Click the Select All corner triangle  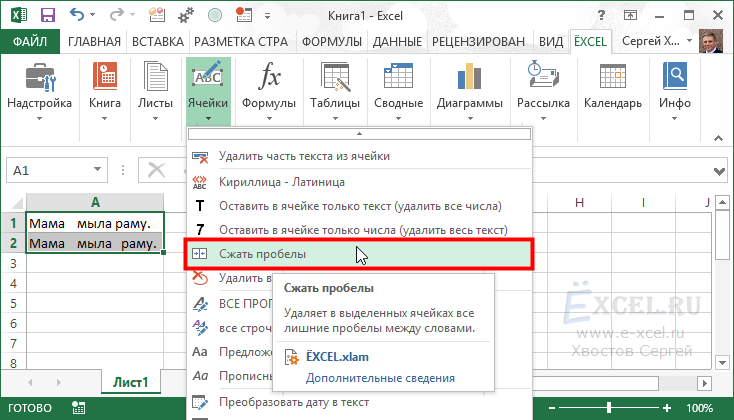pos(16,203)
